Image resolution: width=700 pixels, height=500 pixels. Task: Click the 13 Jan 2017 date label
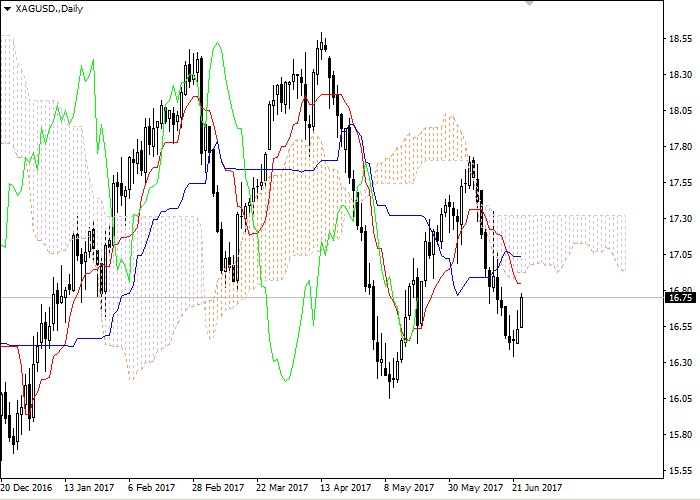(89, 488)
